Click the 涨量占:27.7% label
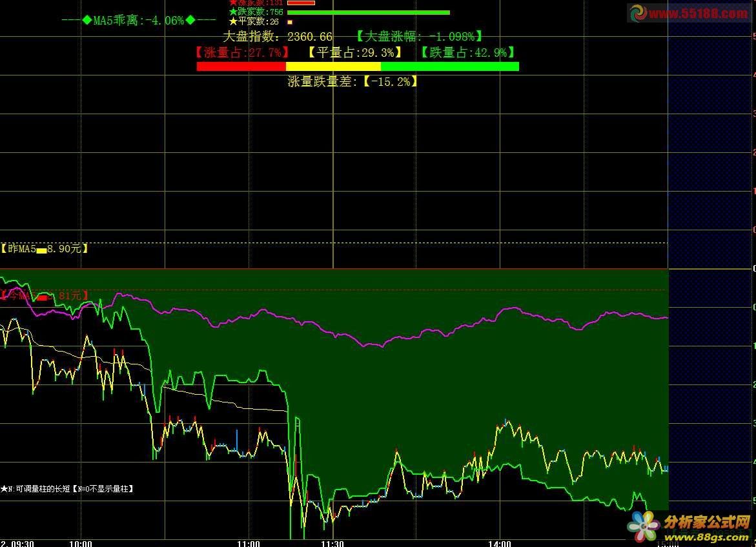 coord(243,52)
